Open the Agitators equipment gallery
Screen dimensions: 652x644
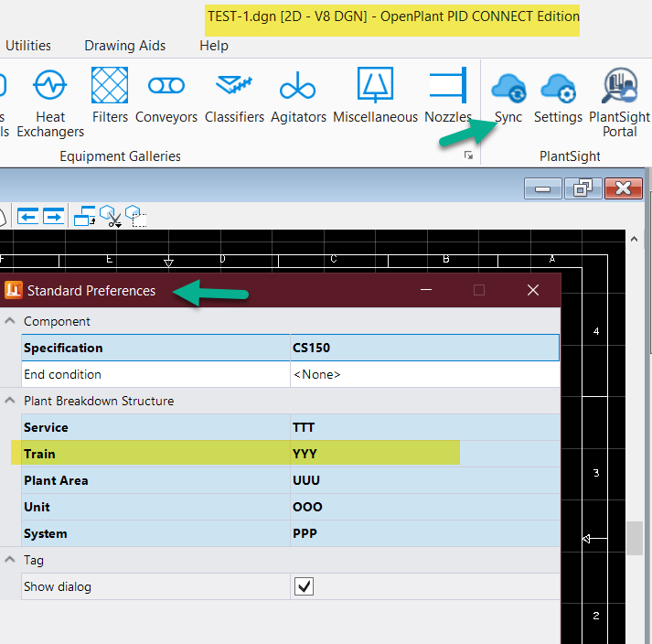[x=298, y=96]
